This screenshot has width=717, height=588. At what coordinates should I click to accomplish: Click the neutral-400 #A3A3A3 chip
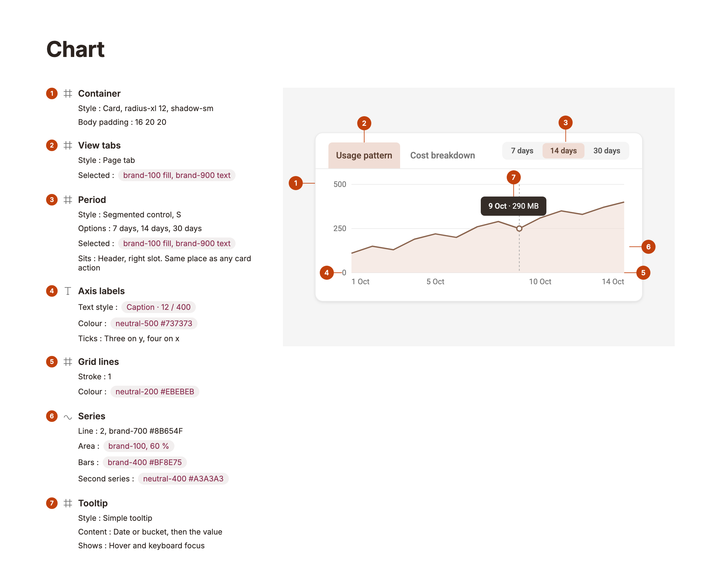click(183, 478)
